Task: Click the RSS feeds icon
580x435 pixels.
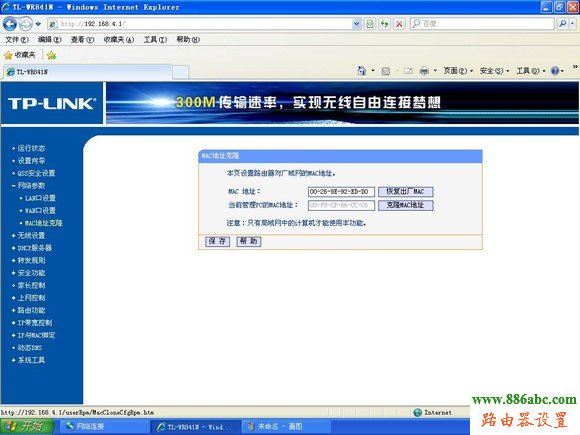Action: [385, 71]
